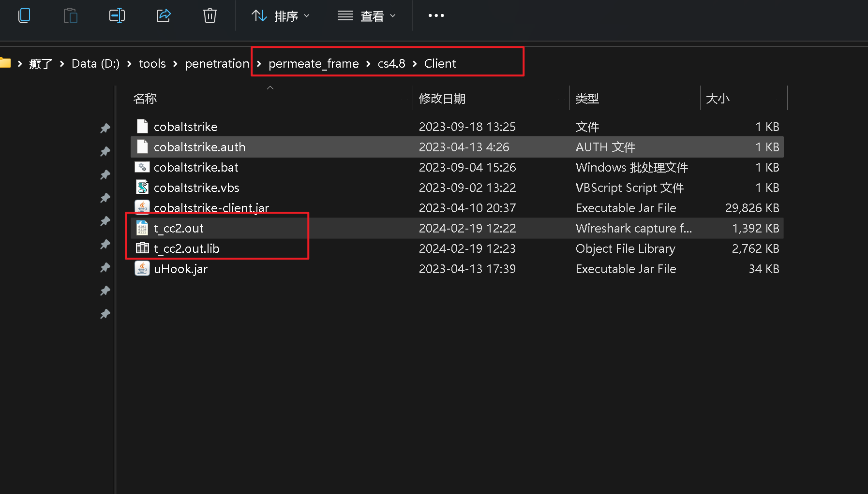Click the type Object File Library

click(625, 248)
